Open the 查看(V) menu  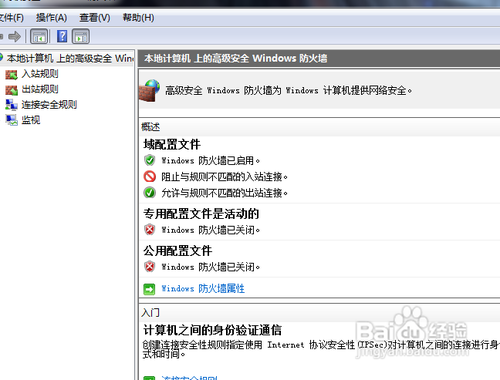[95, 17]
